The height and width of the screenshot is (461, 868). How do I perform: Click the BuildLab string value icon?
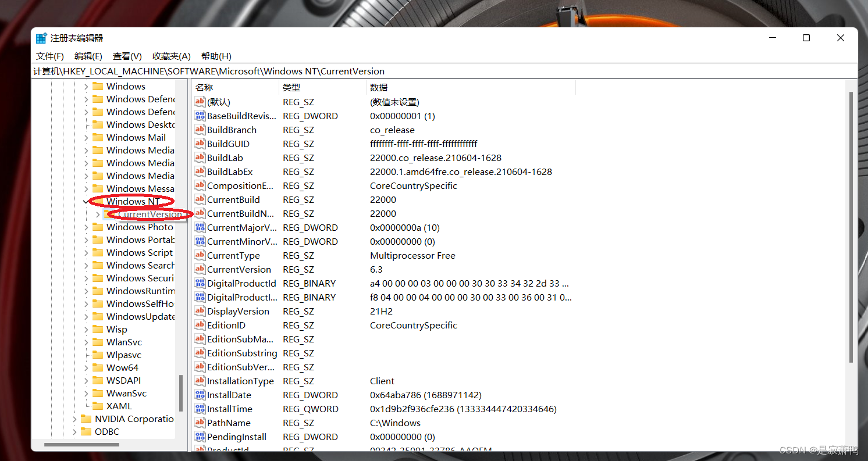[200, 158]
